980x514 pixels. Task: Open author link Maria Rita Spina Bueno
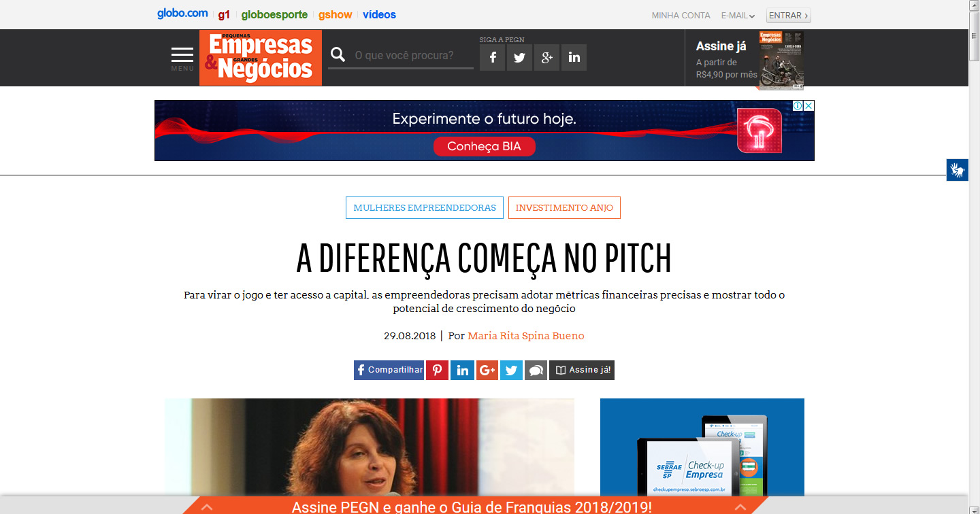pyautogui.click(x=526, y=336)
